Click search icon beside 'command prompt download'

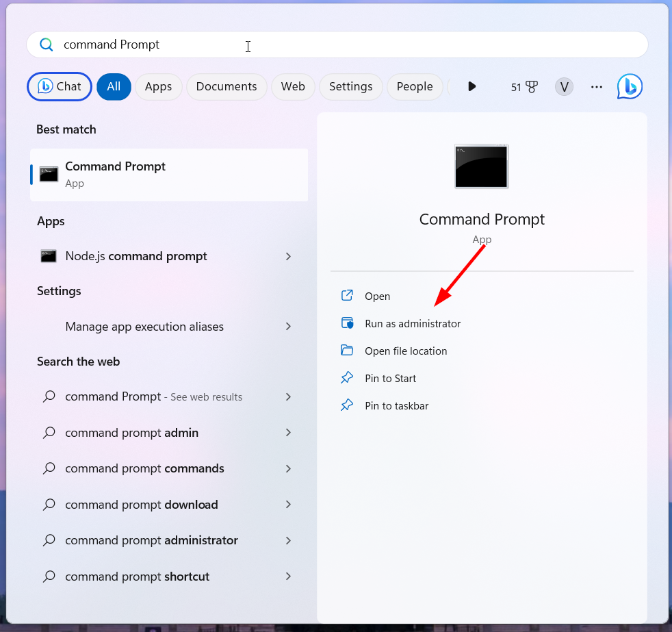pyautogui.click(x=49, y=504)
